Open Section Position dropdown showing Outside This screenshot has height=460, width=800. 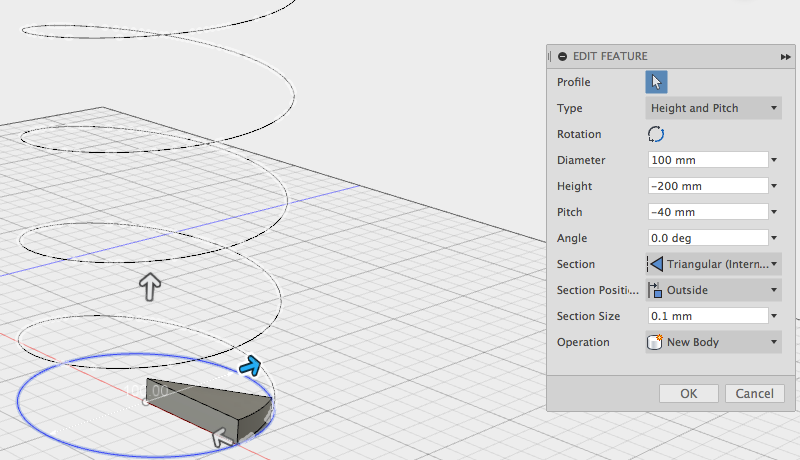click(713, 290)
